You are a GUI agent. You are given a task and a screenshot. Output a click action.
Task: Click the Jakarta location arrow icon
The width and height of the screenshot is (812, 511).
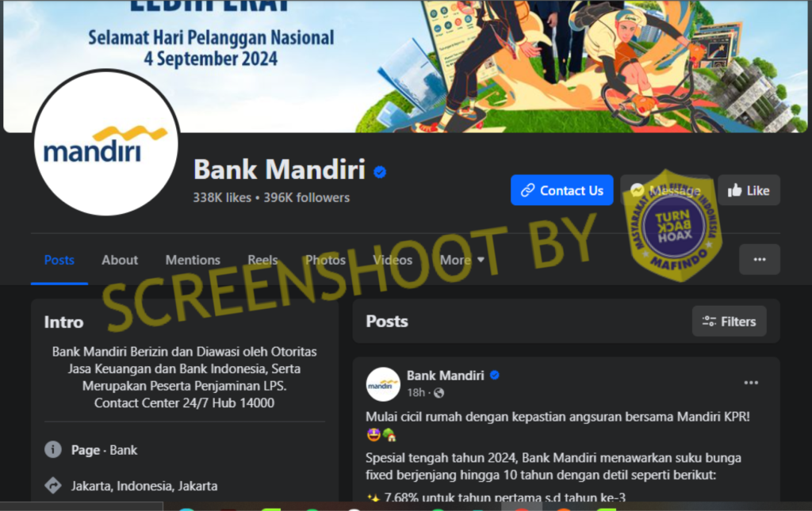(x=53, y=485)
